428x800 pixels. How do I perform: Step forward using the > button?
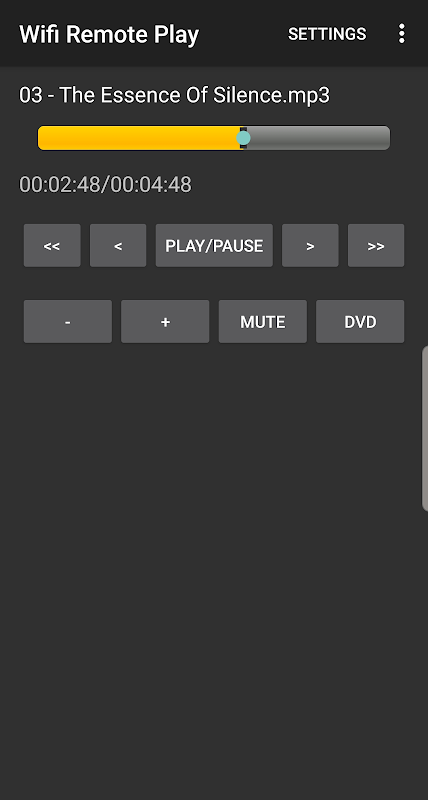click(x=310, y=245)
